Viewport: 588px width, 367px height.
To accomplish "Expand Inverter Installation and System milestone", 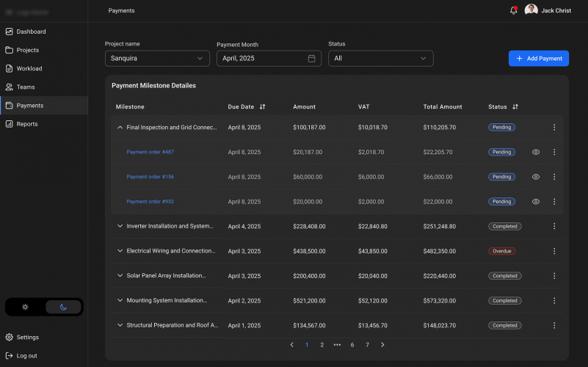I will tap(120, 226).
